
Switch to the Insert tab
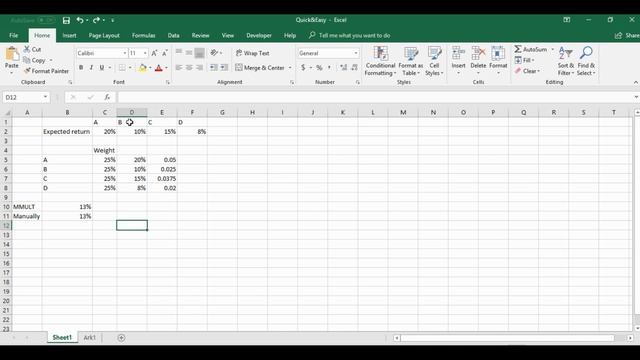pyautogui.click(x=69, y=36)
